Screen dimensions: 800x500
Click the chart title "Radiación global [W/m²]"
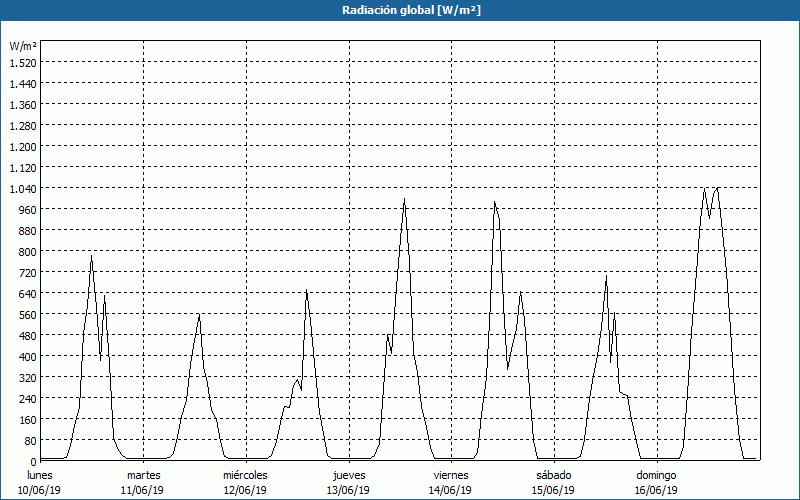(411, 10)
